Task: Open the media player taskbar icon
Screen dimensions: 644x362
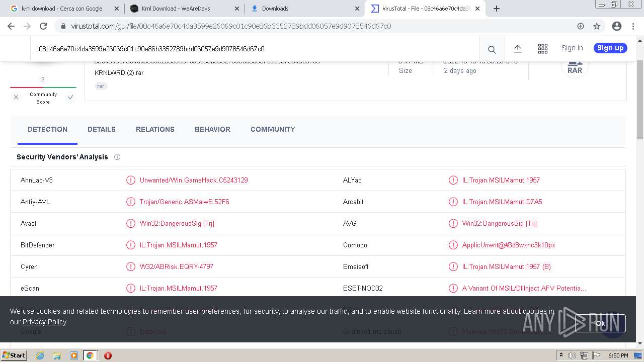Action: [73, 355]
